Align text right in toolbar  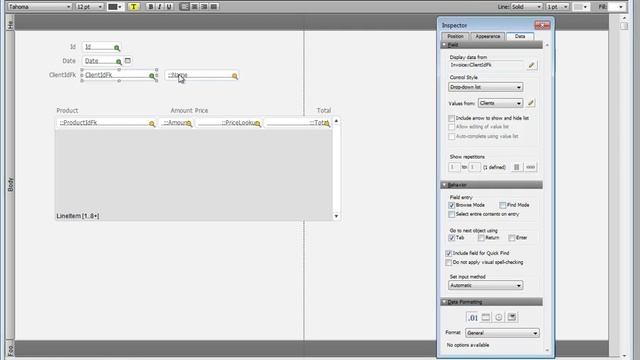(204, 7)
